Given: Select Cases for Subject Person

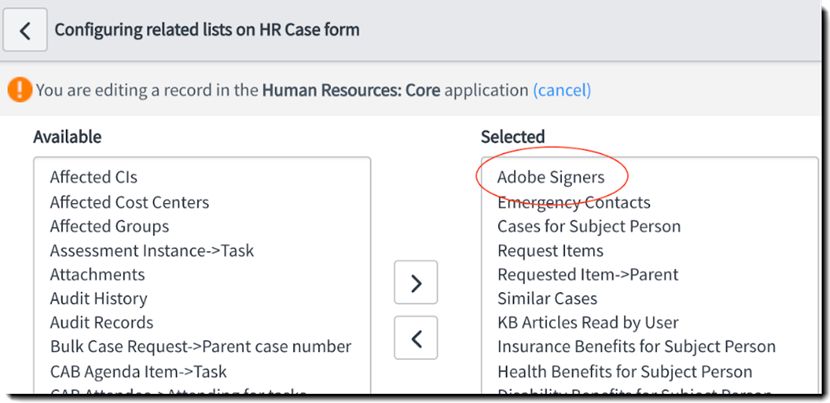Looking at the screenshot, I should point(589,226).
